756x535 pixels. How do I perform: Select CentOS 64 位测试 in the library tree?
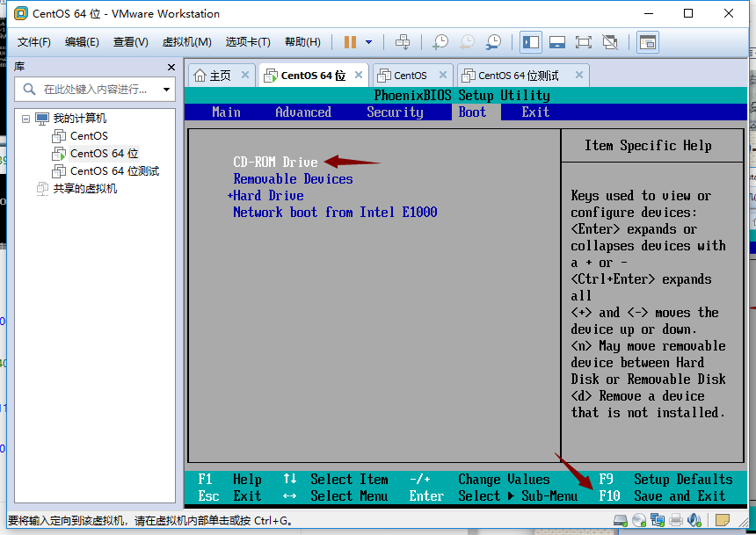pyautogui.click(x=115, y=171)
